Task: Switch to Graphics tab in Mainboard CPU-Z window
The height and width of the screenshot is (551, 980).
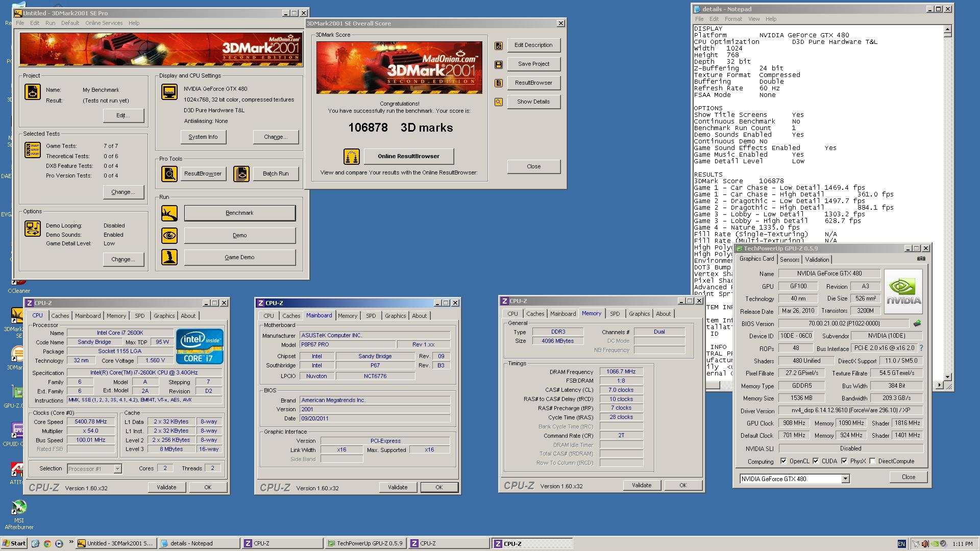Action: click(396, 316)
